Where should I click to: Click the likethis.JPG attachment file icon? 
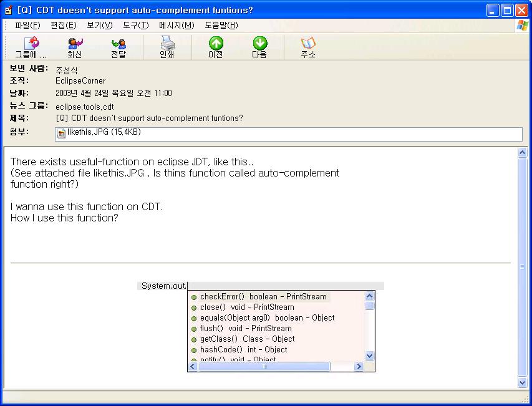61,133
